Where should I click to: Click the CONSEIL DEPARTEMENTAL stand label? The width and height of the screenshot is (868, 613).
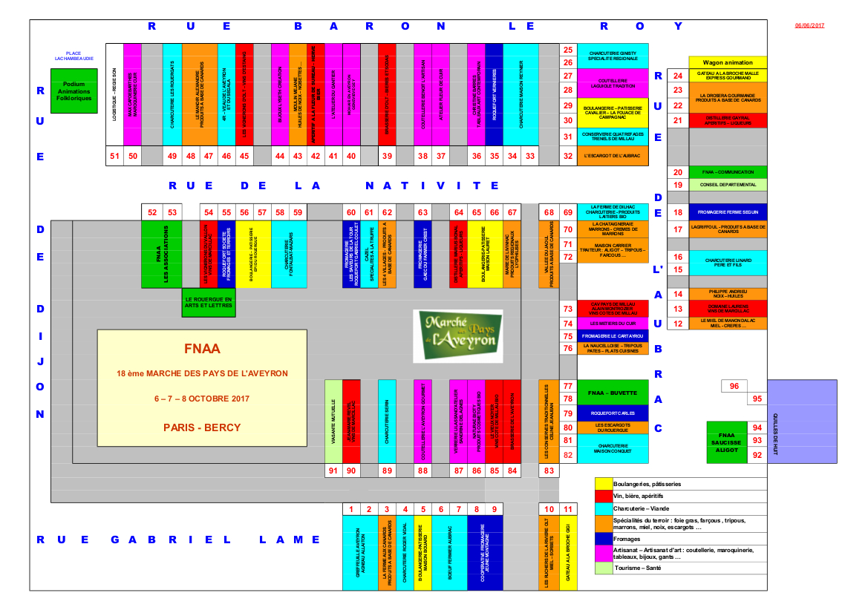coord(728,185)
